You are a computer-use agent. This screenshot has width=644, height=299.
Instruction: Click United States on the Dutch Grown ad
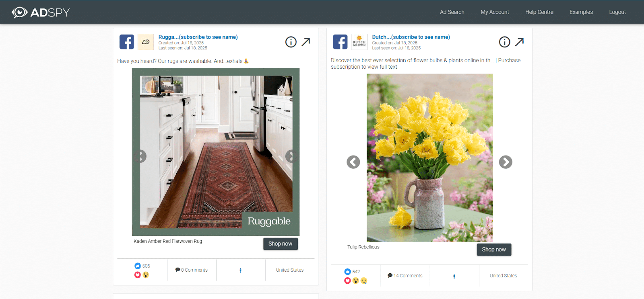tap(503, 276)
